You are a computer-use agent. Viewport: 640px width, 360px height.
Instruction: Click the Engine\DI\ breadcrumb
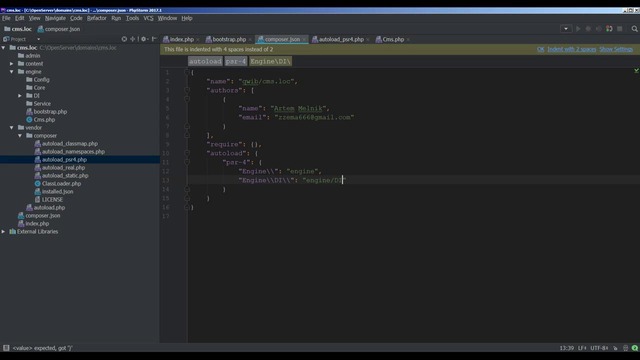[271, 61]
